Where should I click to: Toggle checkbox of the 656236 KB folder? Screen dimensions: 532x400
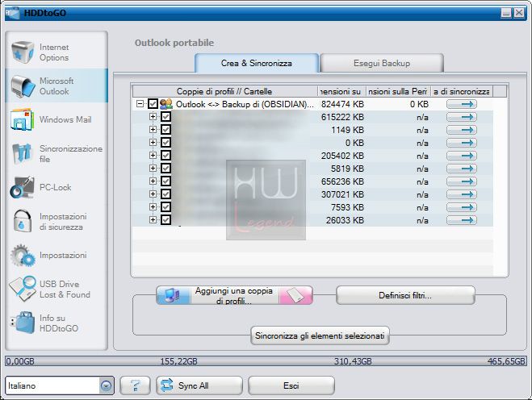[165, 181]
